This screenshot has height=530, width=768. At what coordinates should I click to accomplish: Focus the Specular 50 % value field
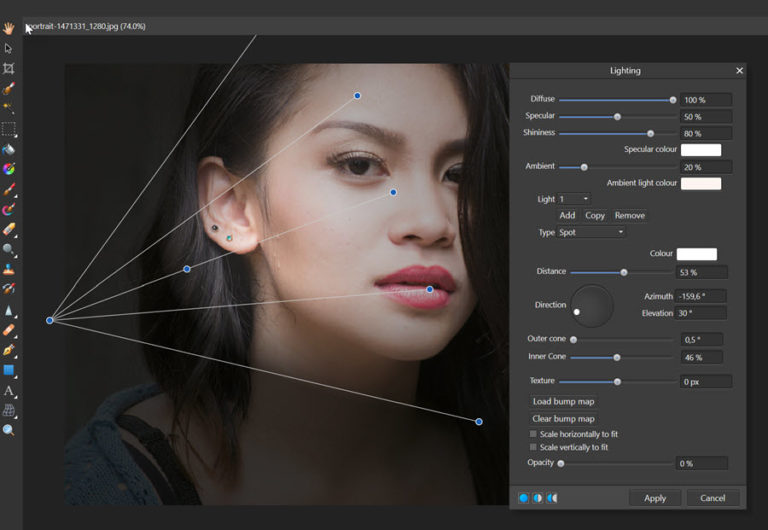pos(706,117)
